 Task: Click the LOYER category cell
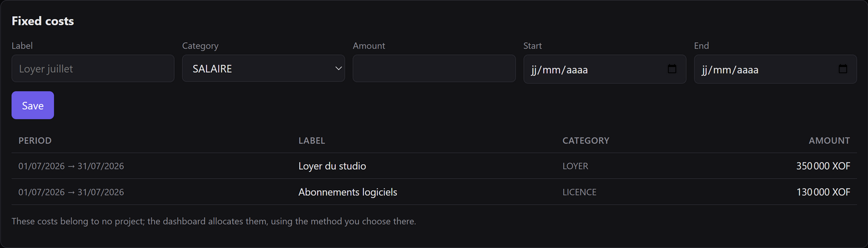575,166
